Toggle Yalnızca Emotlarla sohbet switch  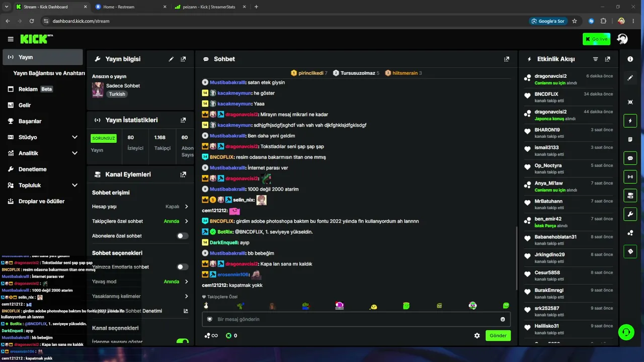183,267
